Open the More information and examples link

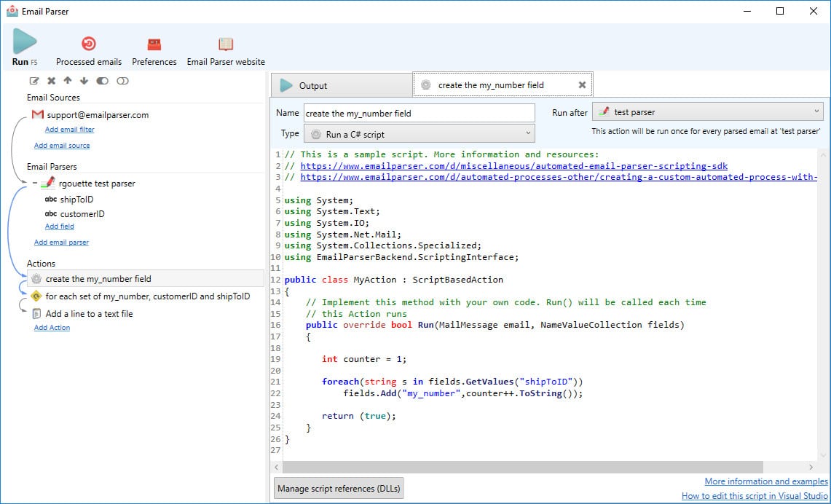click(765, 481)
